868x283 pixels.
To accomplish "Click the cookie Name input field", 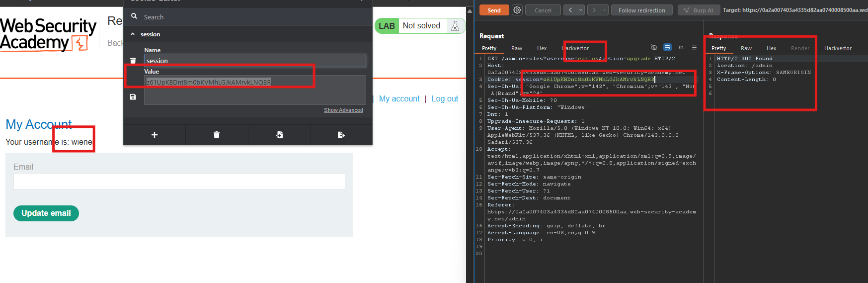I will click(255, 61).
